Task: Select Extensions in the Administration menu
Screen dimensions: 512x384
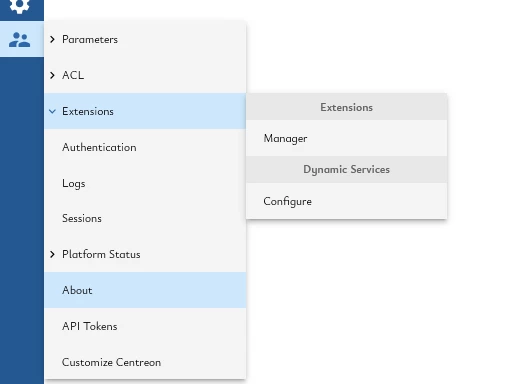Action: click(145, 111)
